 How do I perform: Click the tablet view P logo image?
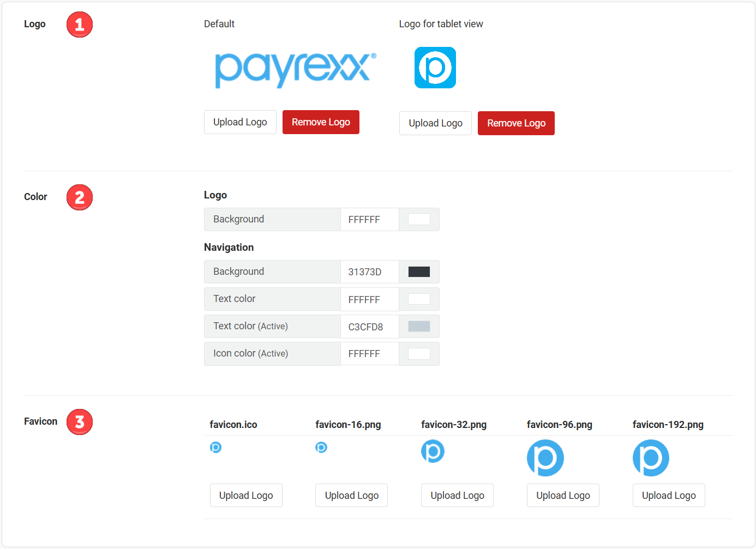(435, 68)
